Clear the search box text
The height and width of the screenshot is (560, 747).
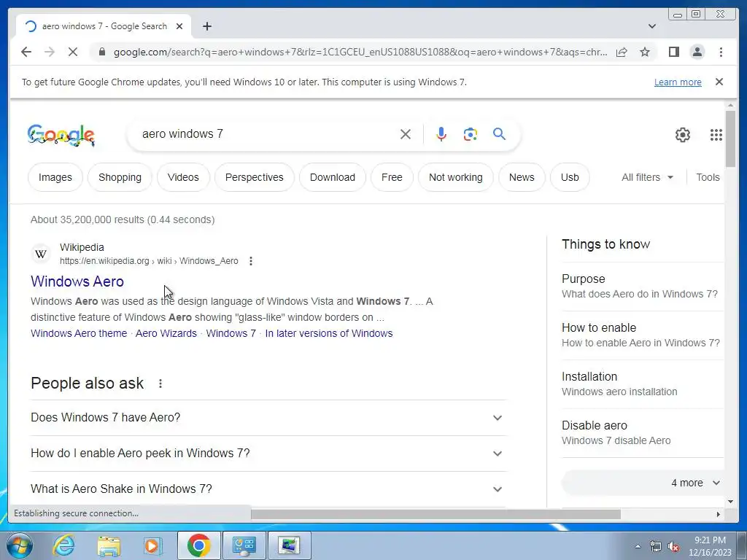406,134
